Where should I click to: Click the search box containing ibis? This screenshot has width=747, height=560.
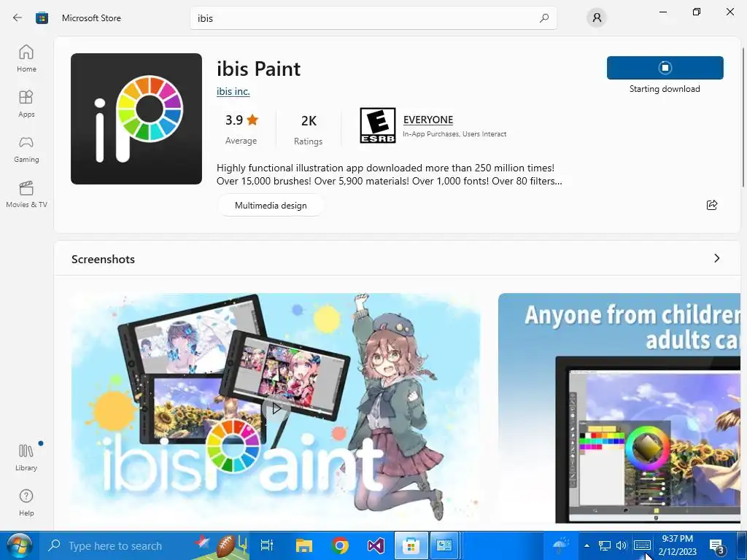coord(373,18)
